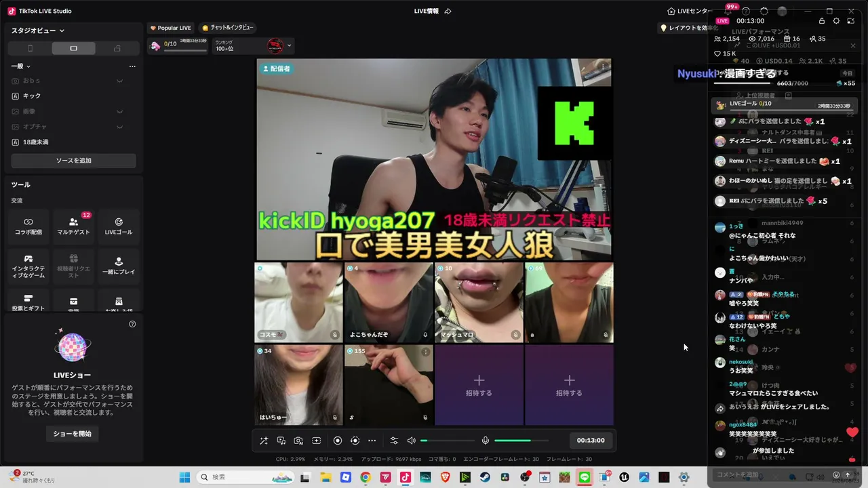868x488 pixels.
Task: Mute the speaker output
Action: (x=411, y=441)
